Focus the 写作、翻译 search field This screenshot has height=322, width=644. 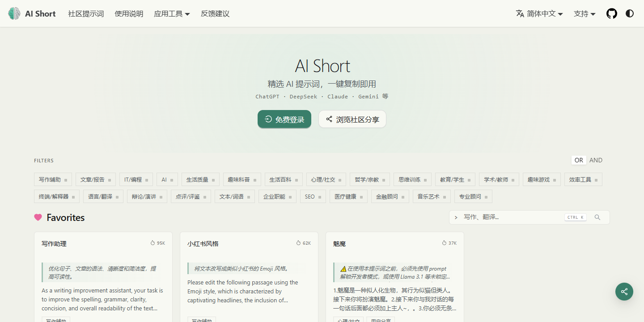click(x=530, y=217)
